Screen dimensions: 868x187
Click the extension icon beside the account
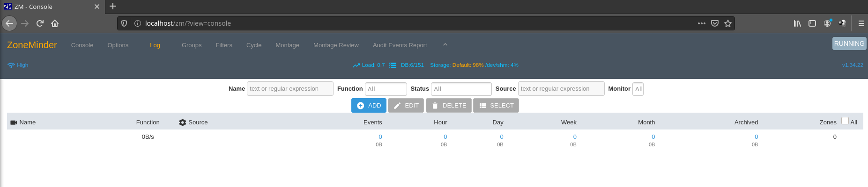click(x=842, y=23)
